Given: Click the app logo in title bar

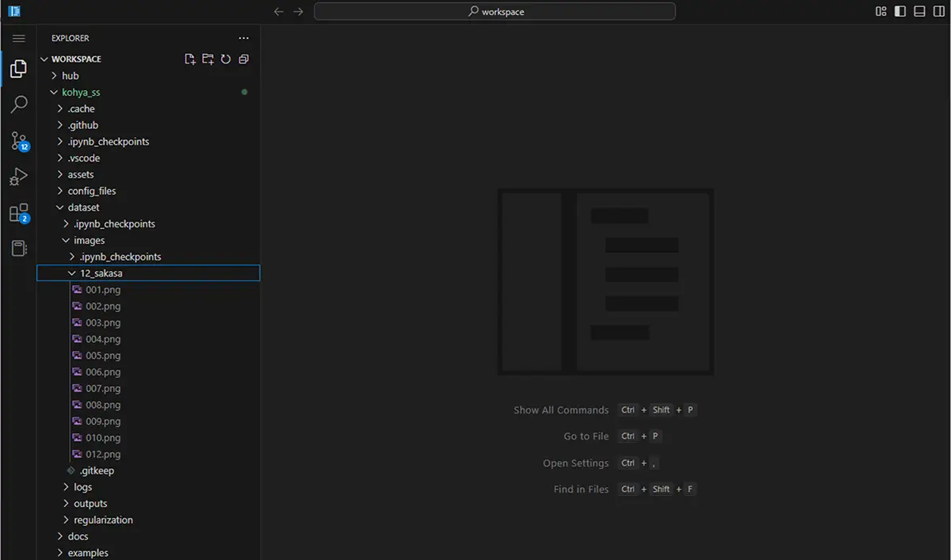Looking at the screenshot, I should 13,11.
